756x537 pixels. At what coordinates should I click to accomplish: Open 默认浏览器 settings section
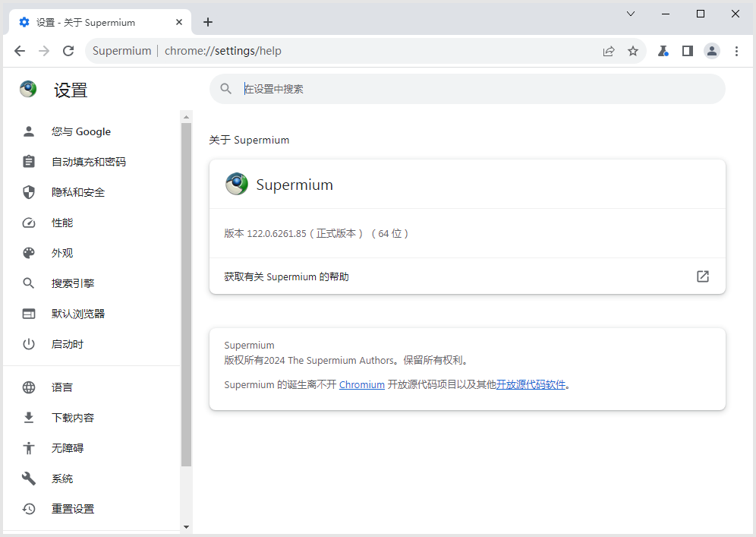click(92, 314)
